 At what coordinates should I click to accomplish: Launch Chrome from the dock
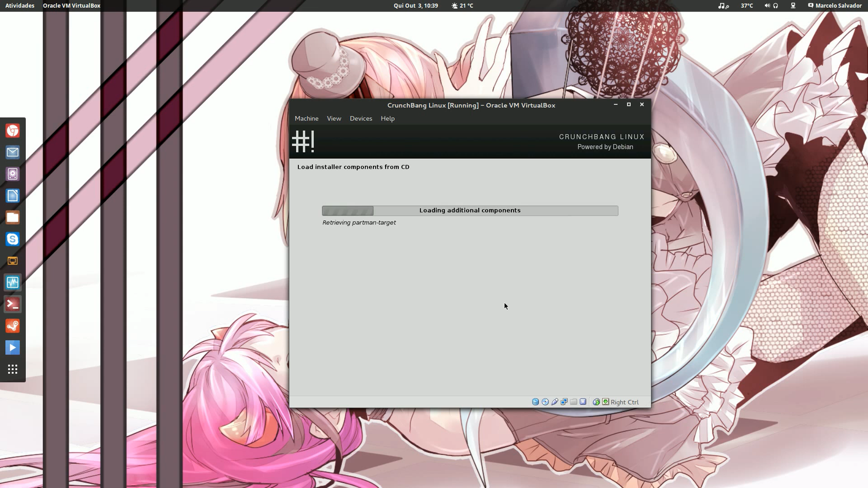point(13,130)
